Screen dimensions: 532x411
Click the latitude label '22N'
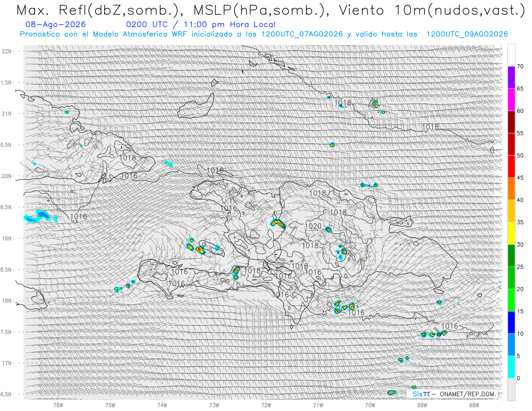[x=6, y=51]
